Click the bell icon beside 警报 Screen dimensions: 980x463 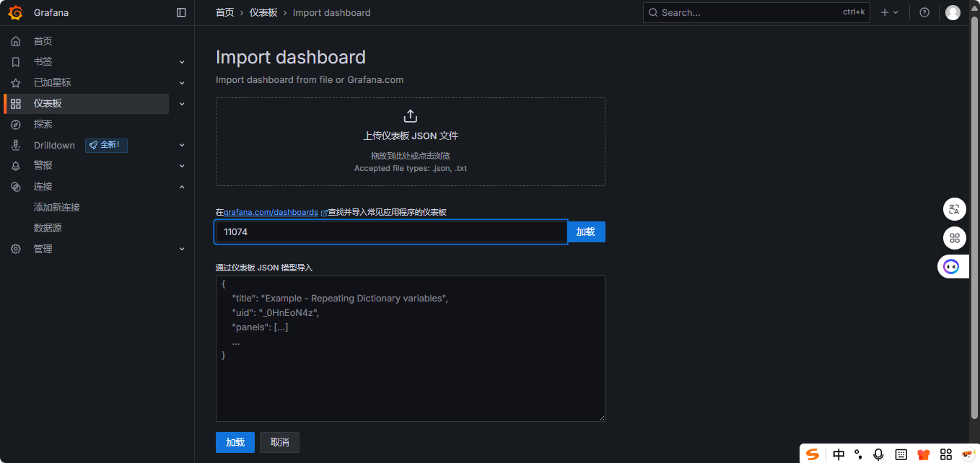pos(16,166)
